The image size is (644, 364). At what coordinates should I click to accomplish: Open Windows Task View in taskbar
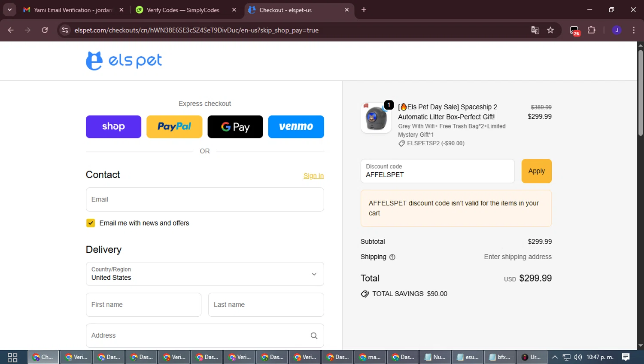[12, 357]
